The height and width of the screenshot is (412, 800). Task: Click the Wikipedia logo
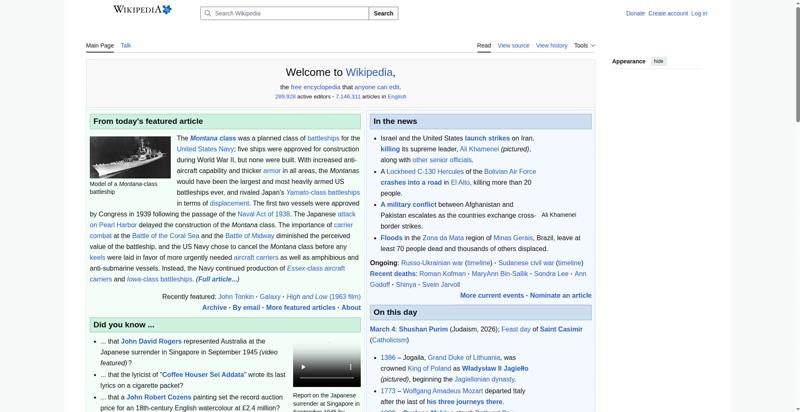141,10
